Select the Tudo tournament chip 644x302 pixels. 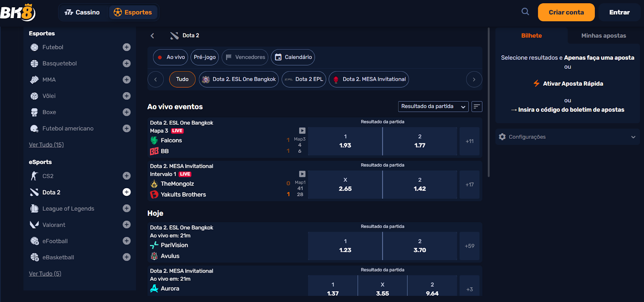point(182,79)
